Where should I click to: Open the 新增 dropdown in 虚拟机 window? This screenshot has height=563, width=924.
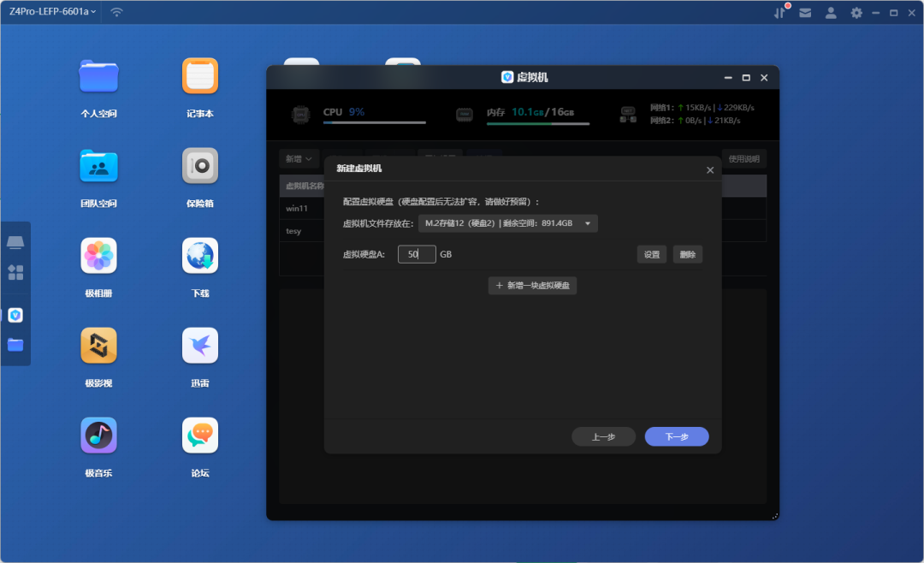299,158
